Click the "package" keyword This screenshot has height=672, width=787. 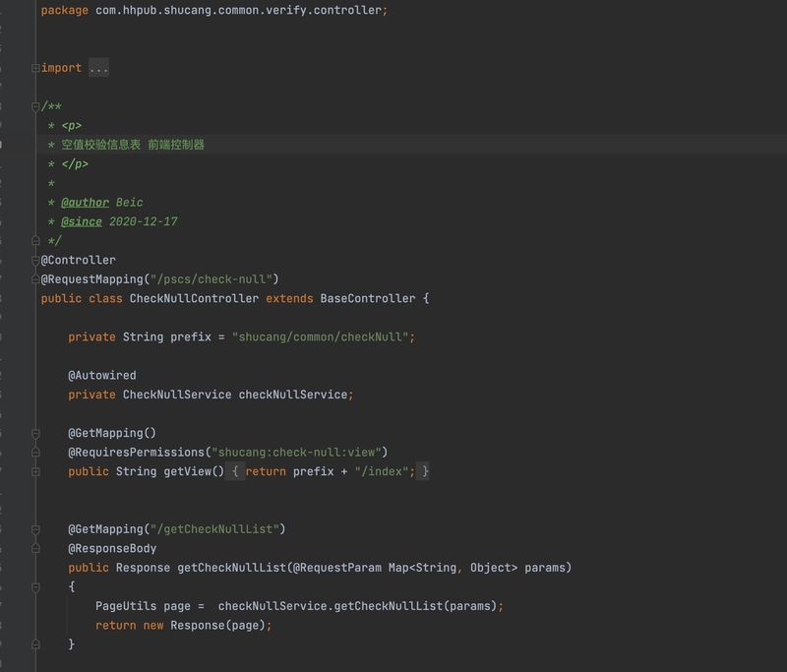tap(64, 11)
